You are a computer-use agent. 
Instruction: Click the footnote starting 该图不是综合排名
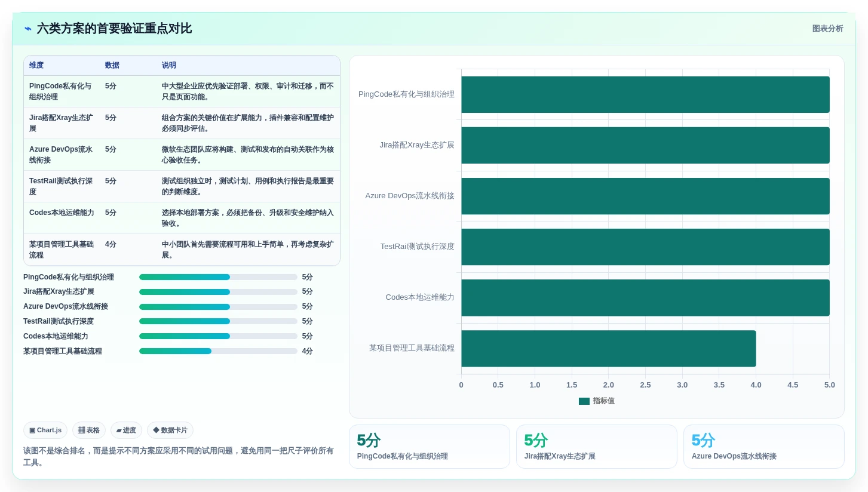(179, 457)
